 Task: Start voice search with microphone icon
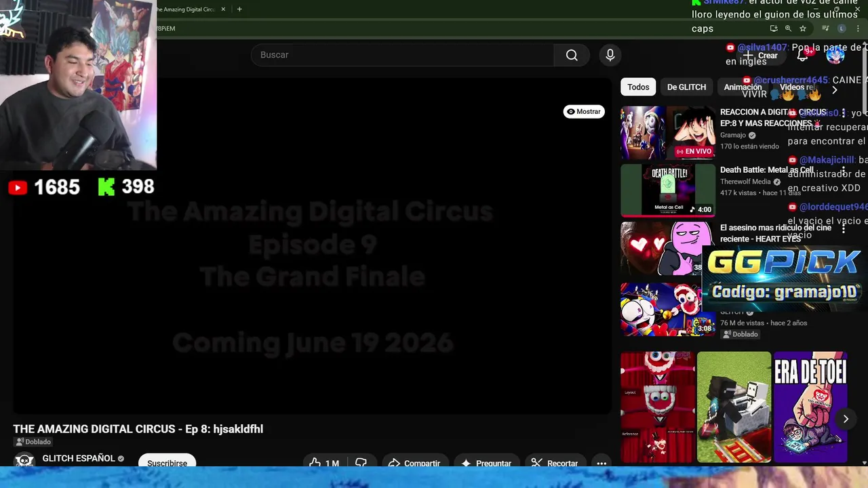(610, 55)
